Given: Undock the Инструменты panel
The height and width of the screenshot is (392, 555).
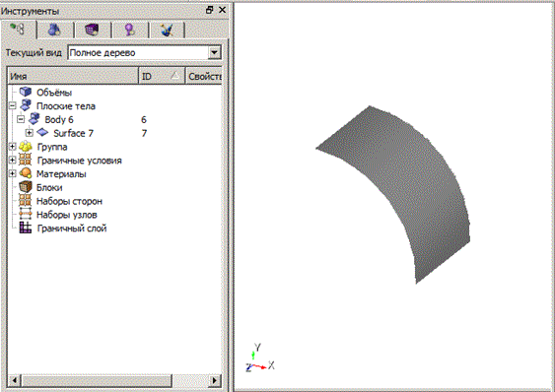Looking at the screenshot, I should tap(210, 10).
